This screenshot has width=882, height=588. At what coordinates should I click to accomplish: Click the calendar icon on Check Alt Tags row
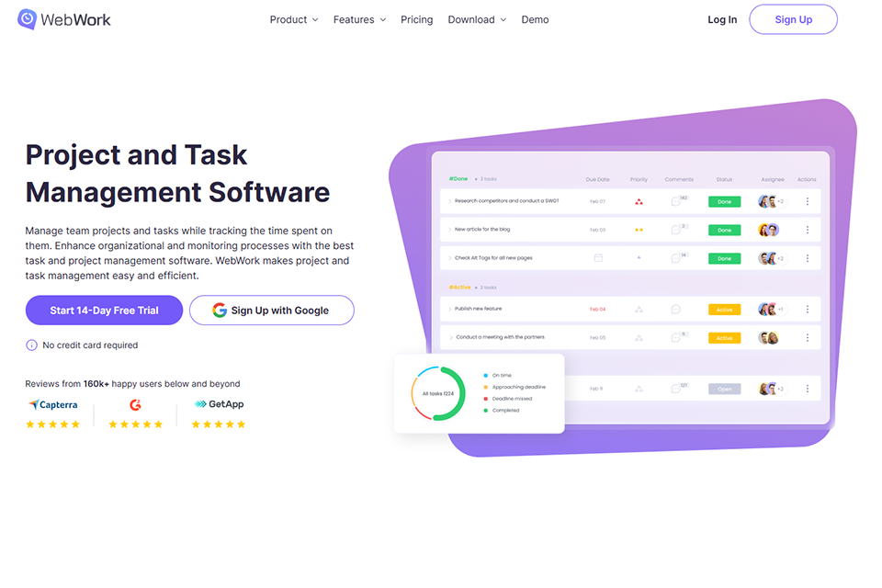(x=598, y=257)
